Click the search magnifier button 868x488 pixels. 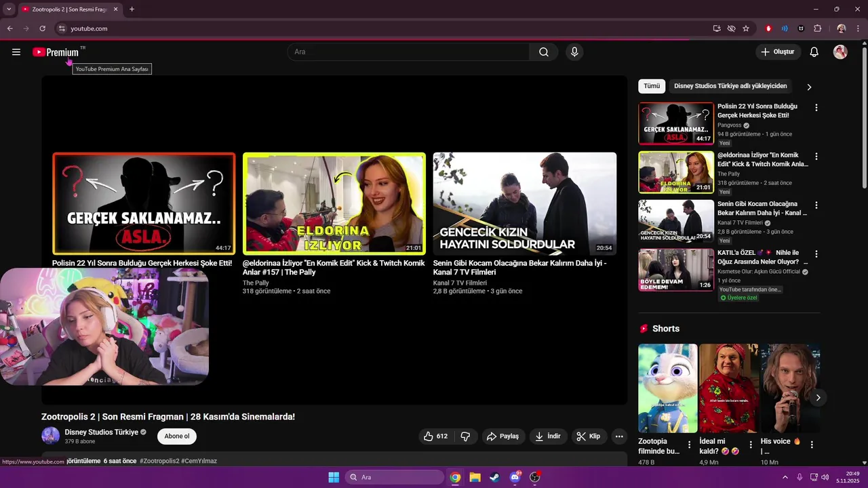(544, 52)
